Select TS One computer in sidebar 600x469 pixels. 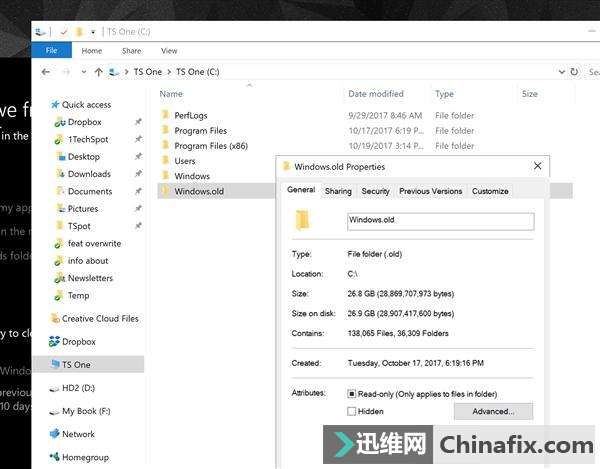click(89, 365)
